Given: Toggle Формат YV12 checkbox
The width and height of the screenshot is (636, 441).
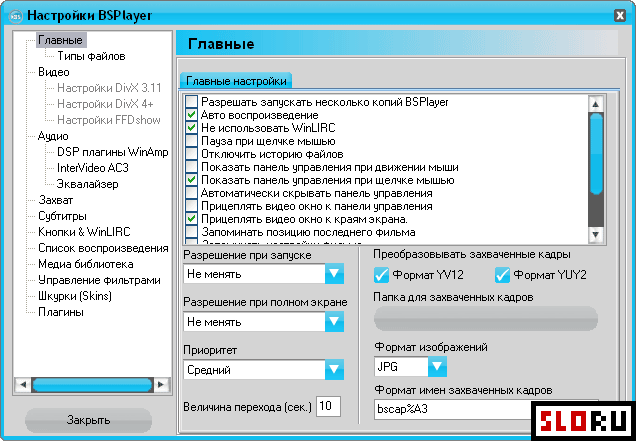Looking at the screenshot, I should 381,275.
